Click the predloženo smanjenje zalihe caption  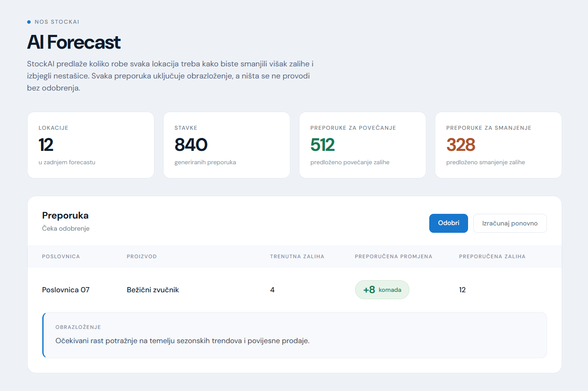pyautogui.click(x=485, y=163)
